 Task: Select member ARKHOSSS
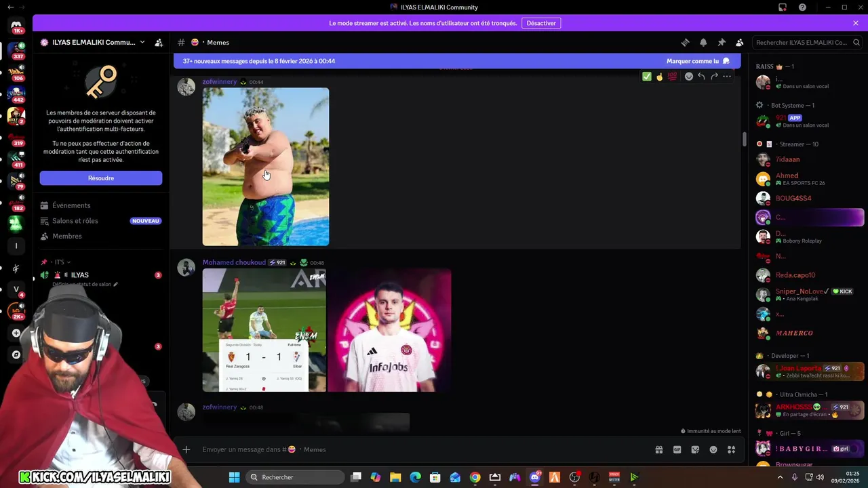[810, 410]
